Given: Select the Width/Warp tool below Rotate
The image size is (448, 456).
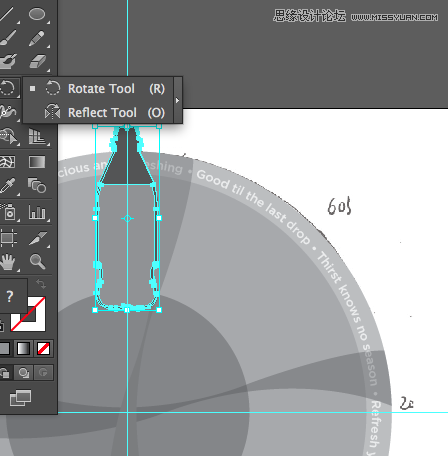Looking at the screenshot, I should pyautogui.click(x=7, y=111).
